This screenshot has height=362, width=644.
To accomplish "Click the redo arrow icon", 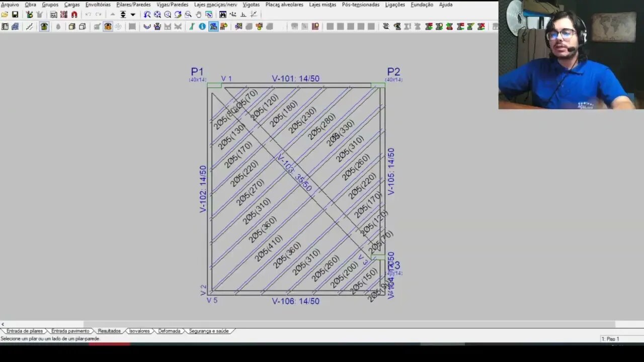I will (98, 15).
